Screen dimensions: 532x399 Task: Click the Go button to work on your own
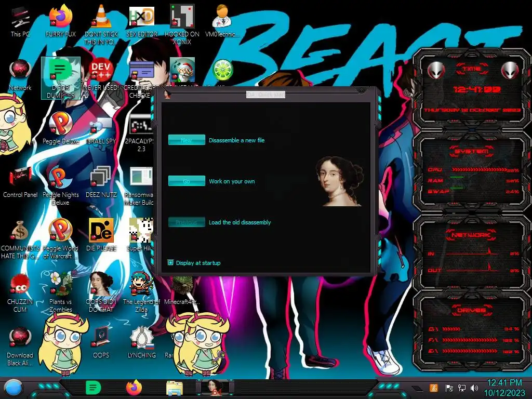(187, 181)
